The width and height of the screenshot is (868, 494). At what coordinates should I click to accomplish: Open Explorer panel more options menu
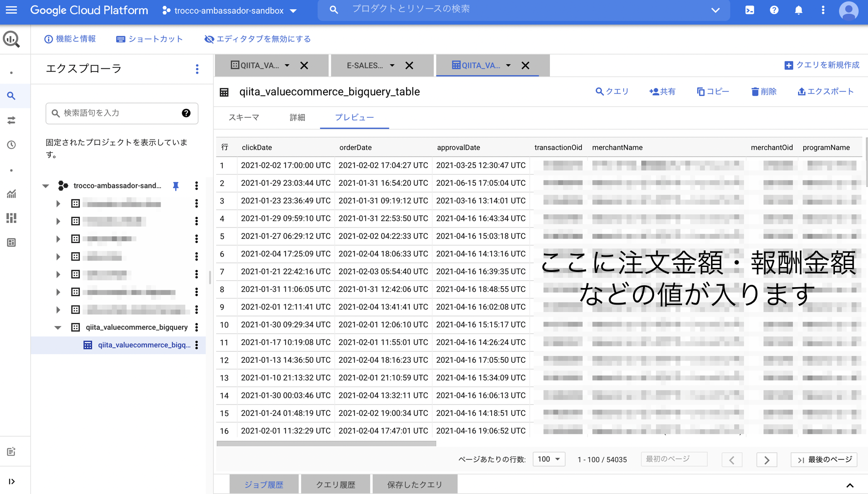pos(197,69)
